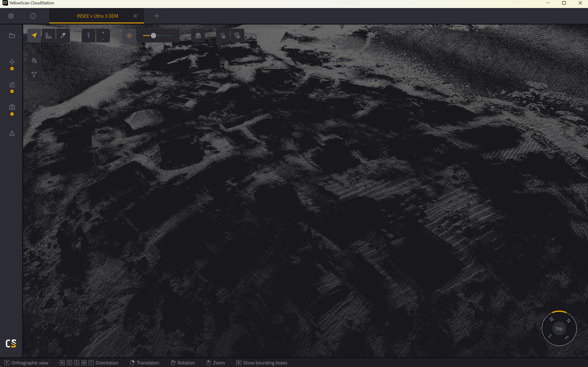Increase point size with plus button
Screen dimensions: 588x367
click(x=103, y=33)
